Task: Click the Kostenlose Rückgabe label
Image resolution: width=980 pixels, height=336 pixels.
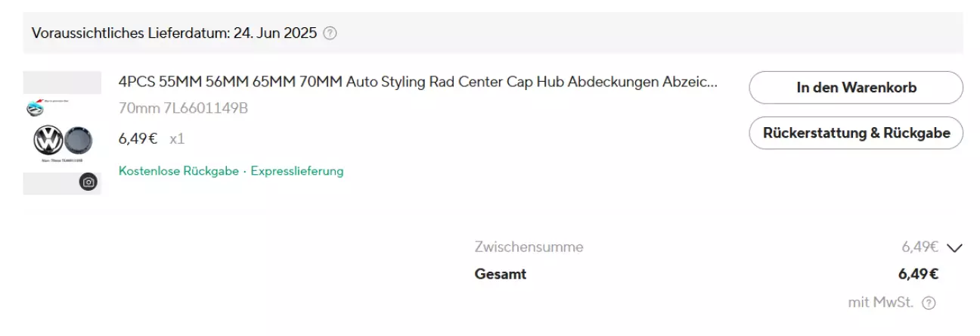Action: pyautogui.click(x=178, y=171)
